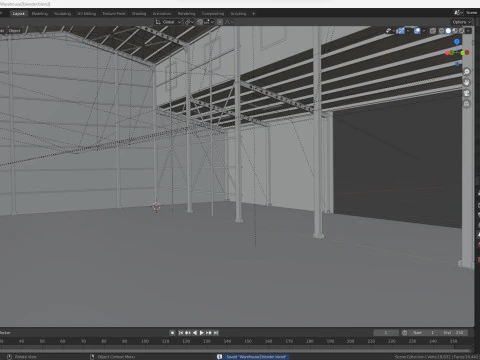480x360 pixels.
Task: Switch perspective/orthographic with grid icon
Action: click(x=467, y=104)
